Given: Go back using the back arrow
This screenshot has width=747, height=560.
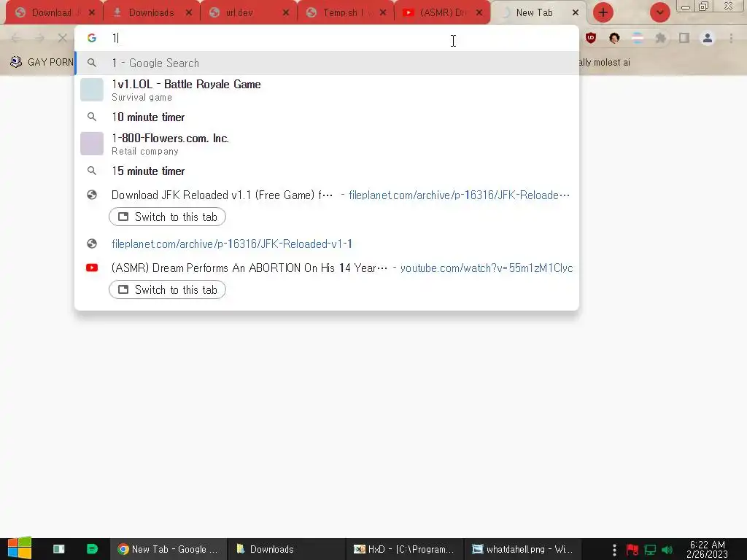Looking at the screenshot, I should click(x=16, y=38).
